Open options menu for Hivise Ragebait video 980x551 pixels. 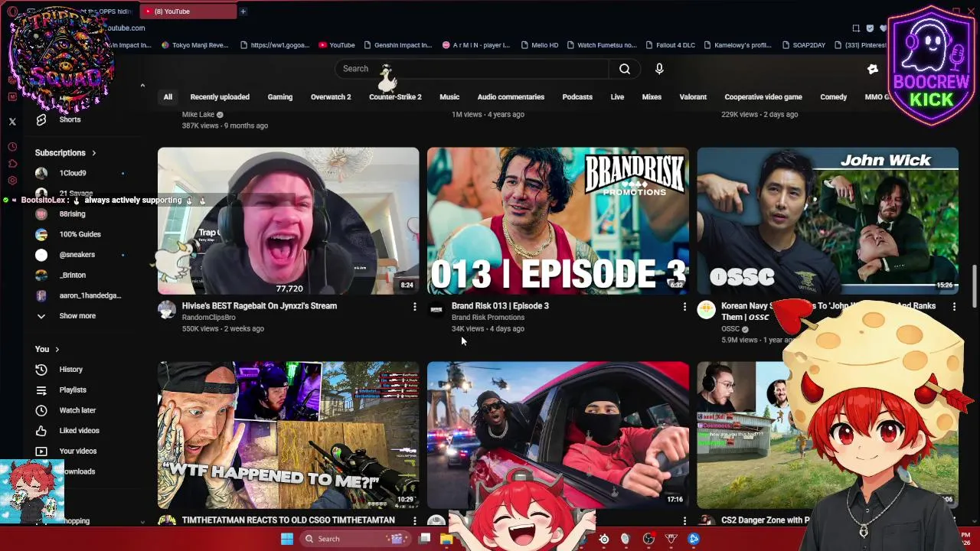[x=415, y=307]
